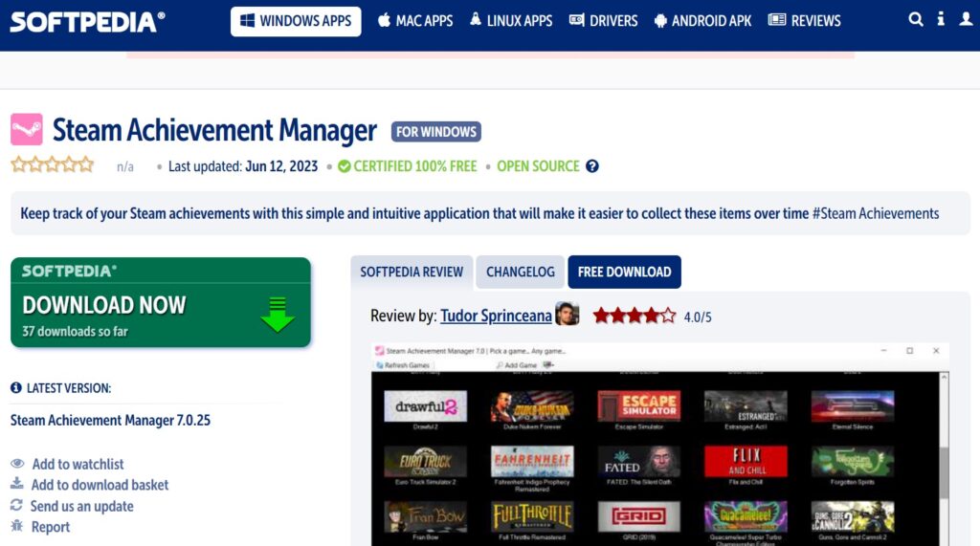Click the Escape Simulator thumbnail
This screenshot has width=980, height=546.
click(638, 406)
